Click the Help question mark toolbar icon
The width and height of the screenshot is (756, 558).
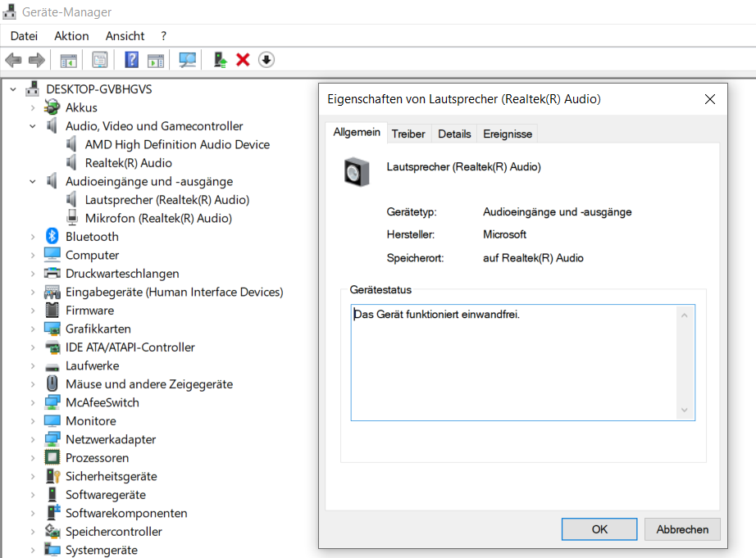[x=131, y=60]
